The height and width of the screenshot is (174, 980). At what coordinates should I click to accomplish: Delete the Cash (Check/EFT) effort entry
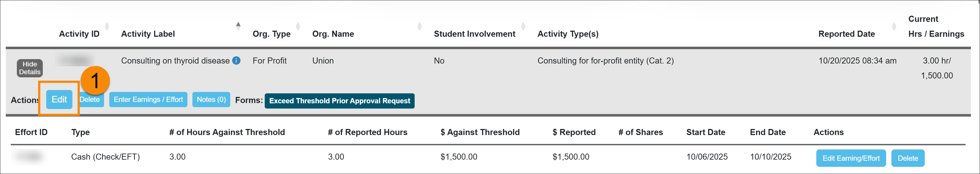(908, 158)
